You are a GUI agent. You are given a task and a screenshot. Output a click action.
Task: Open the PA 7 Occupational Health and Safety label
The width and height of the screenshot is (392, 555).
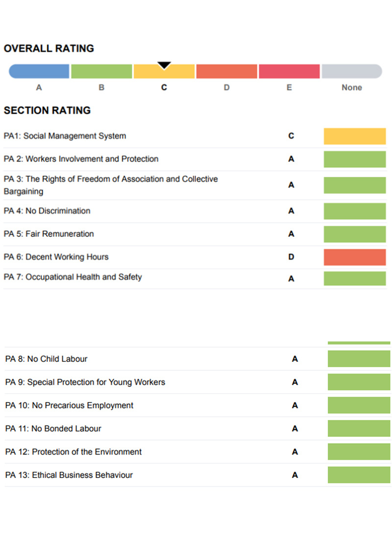pyautogui.click(x=73, y=277)
